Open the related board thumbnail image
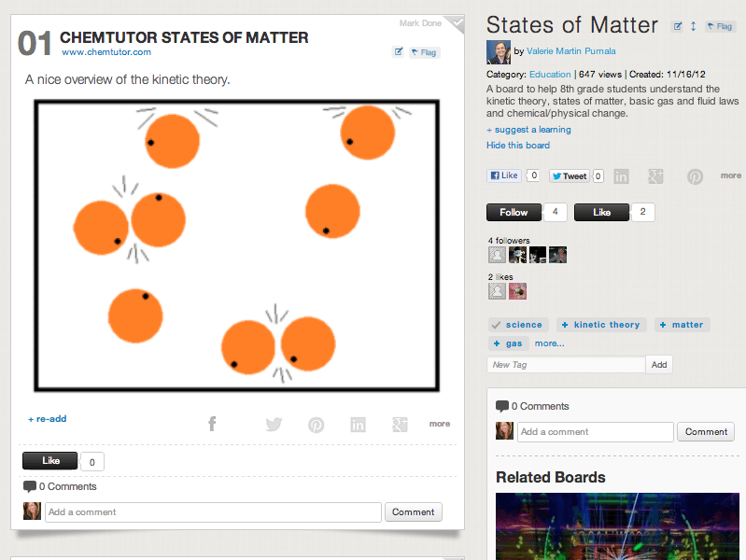746x560 pixels. coord(617,526)
